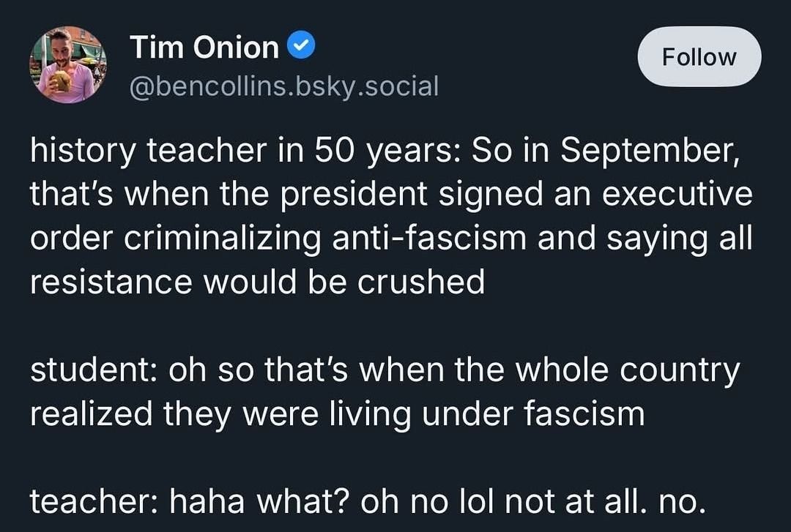Click the line starting "history teacher in 50 years"
Image resolution: width=791 pixels, height=532 pixels.
point(381,151)
